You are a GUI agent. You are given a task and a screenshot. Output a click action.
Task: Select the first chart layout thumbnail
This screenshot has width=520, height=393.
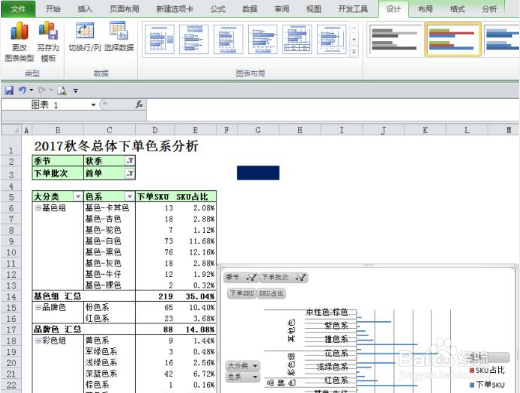[x=160, y=39]
